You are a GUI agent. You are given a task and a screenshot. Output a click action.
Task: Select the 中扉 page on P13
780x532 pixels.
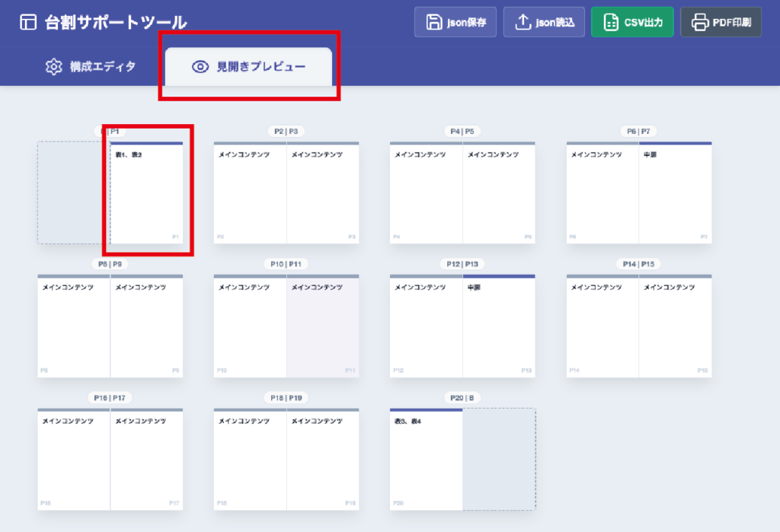click(x=498, y=327)
